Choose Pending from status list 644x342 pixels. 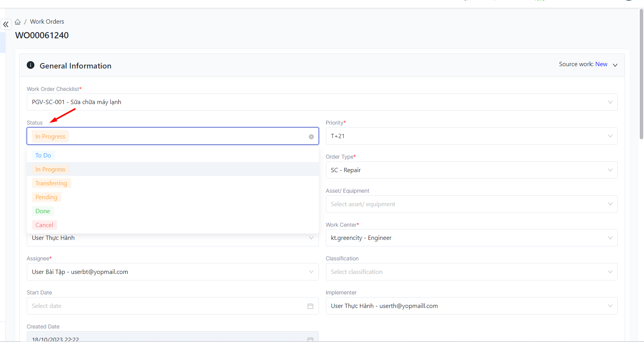46,197
